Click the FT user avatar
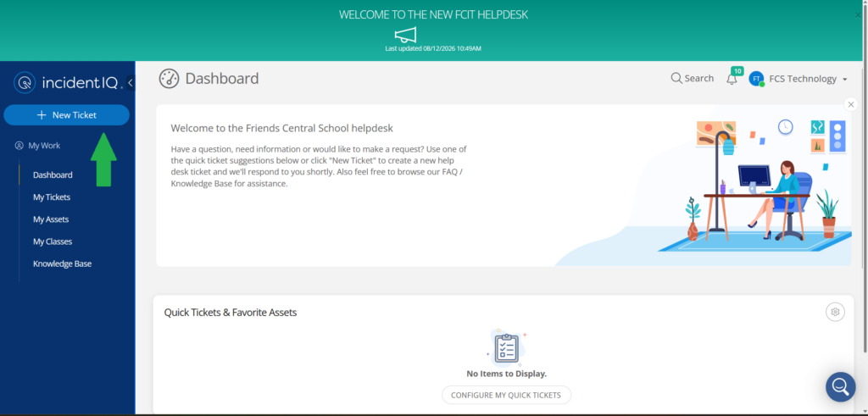The height and width of the screenshot is (416, 868). [756, 79]
